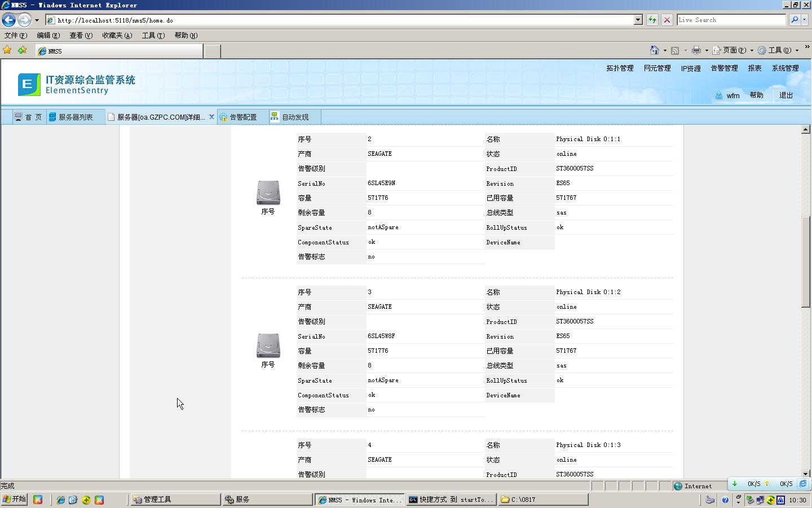This screenshot has width=812, height=508.
Task: Open search provider options dropdown
Action: [x=805, y=20]
